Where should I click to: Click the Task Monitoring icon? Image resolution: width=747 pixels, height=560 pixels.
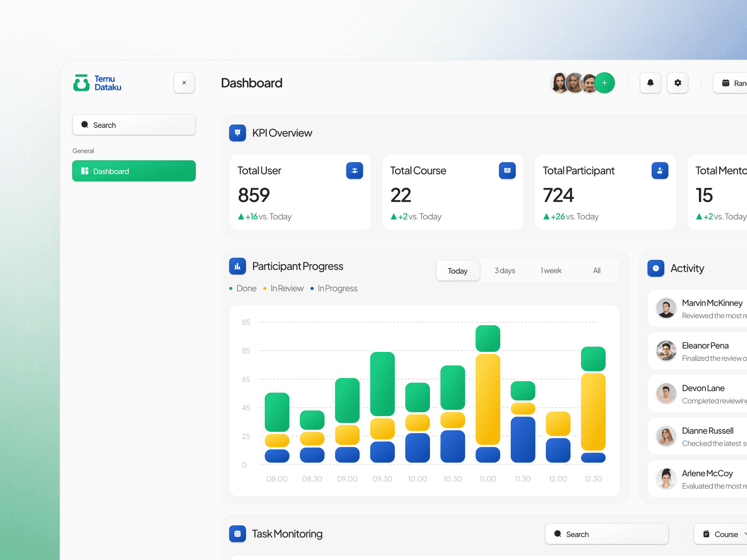238,534
